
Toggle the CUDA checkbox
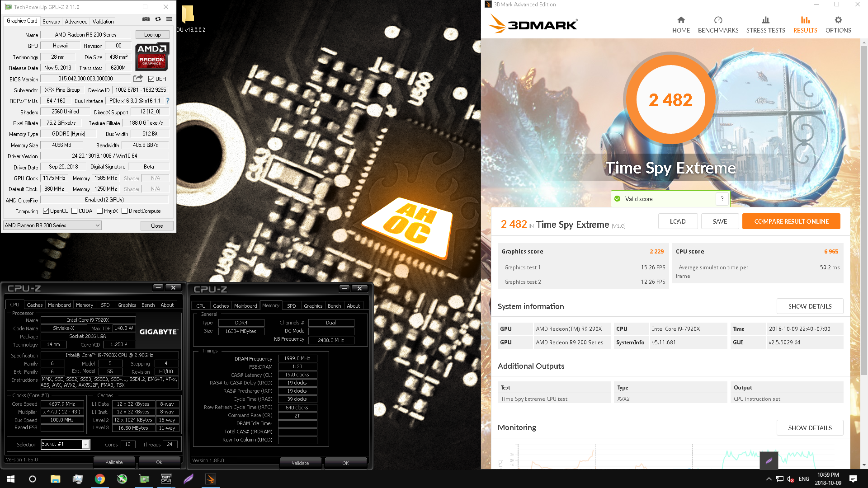click(x=74, y=211)
